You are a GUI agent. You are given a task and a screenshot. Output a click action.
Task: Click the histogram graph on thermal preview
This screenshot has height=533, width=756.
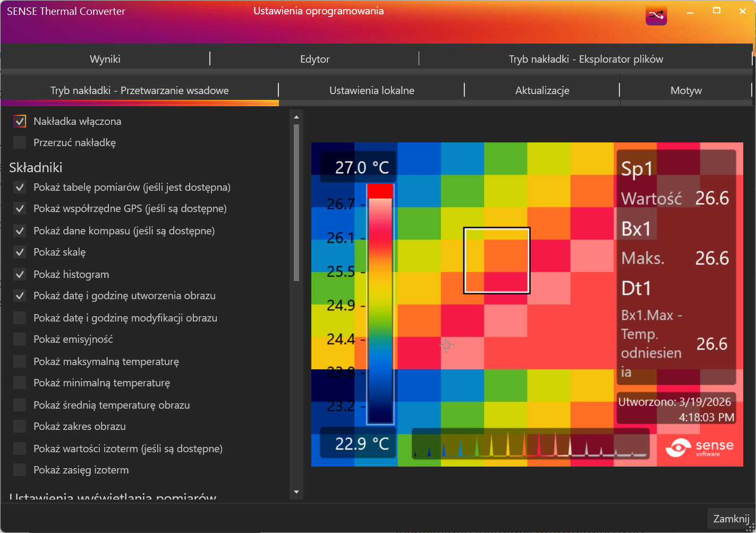click(530, 444)
